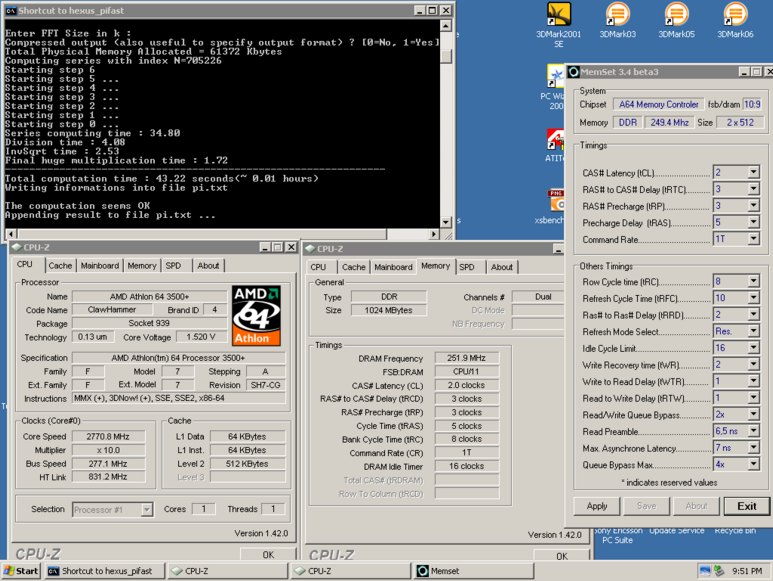Expand Write Recovery time (tWR) dropdown
The width and height of the screenshot is (773, 581).
point(753,364)
